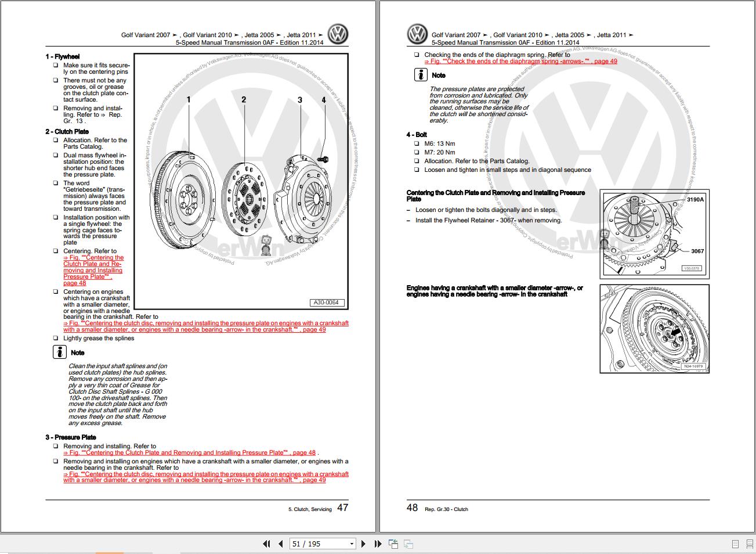Viewport: 756px width, 554px height.
Task: Jump to the last page
Action: pos(378,544)
